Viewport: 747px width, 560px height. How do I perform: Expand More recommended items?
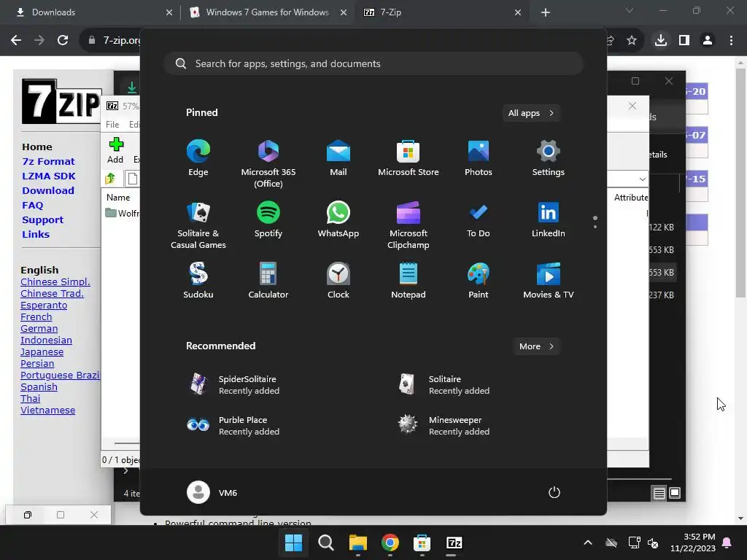click(x=536, y=346)
